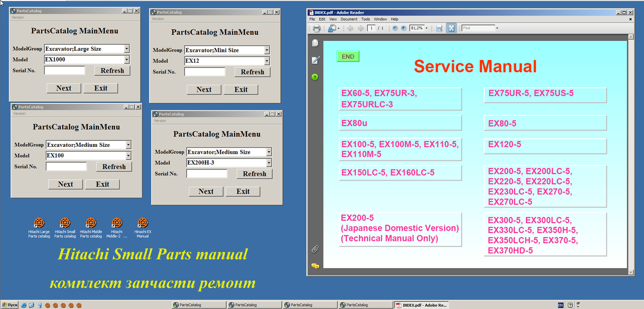Click the green help question mark icon
The height and width of the screenshot is (309, 644).
tap(315, 77)
